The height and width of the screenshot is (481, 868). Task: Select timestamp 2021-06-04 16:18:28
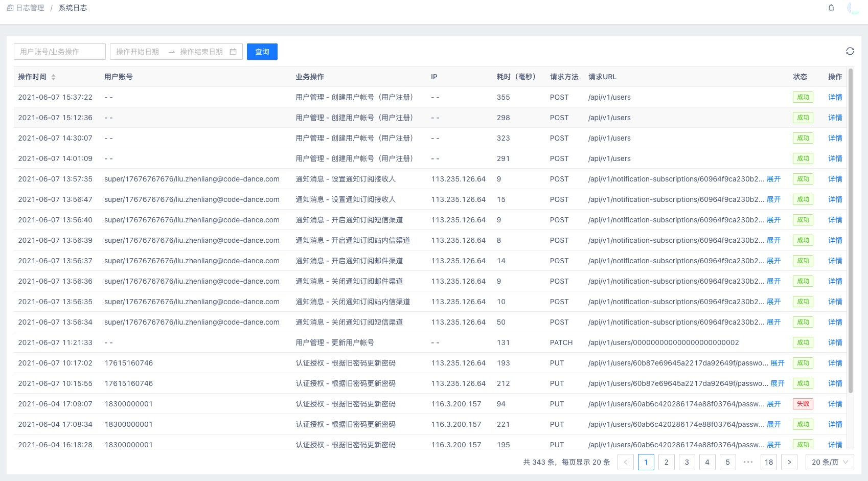pos(55,445)
